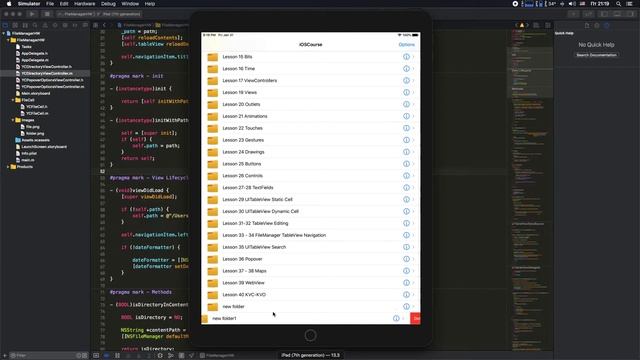The image size is (640, 360).
Task: Expand the Products group
Action: coord(9,167)
